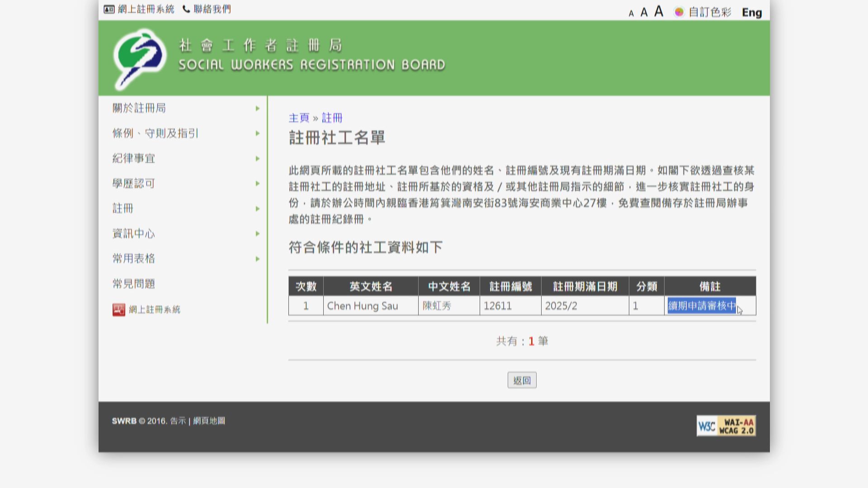This screenshot has width=868, height=488.
Task: Select the medium font size A
Action: (x=644, y=12)
